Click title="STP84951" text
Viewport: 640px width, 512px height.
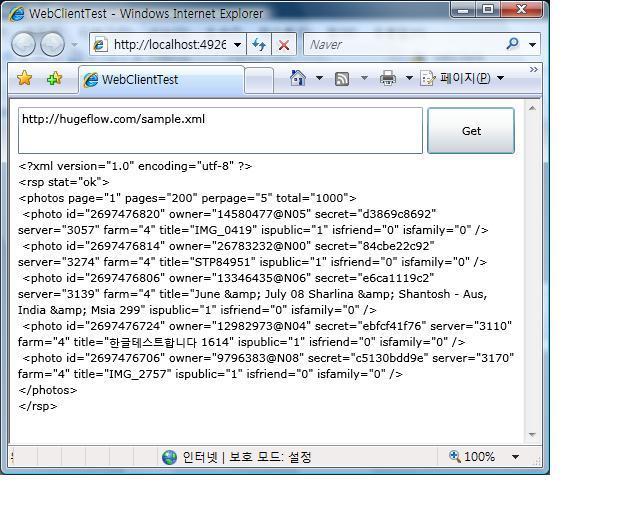click(x=207, y=262)
